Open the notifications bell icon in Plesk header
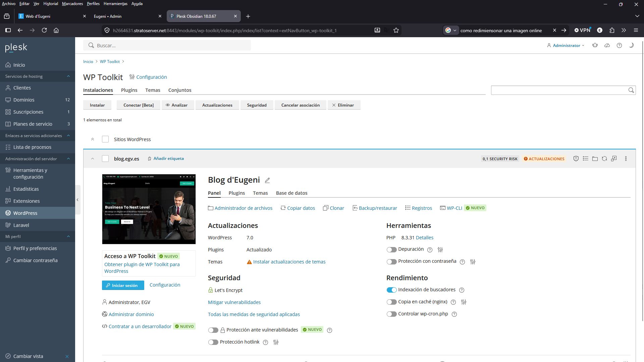The width and height of the screenshot is (644, 362). point(595,45)
